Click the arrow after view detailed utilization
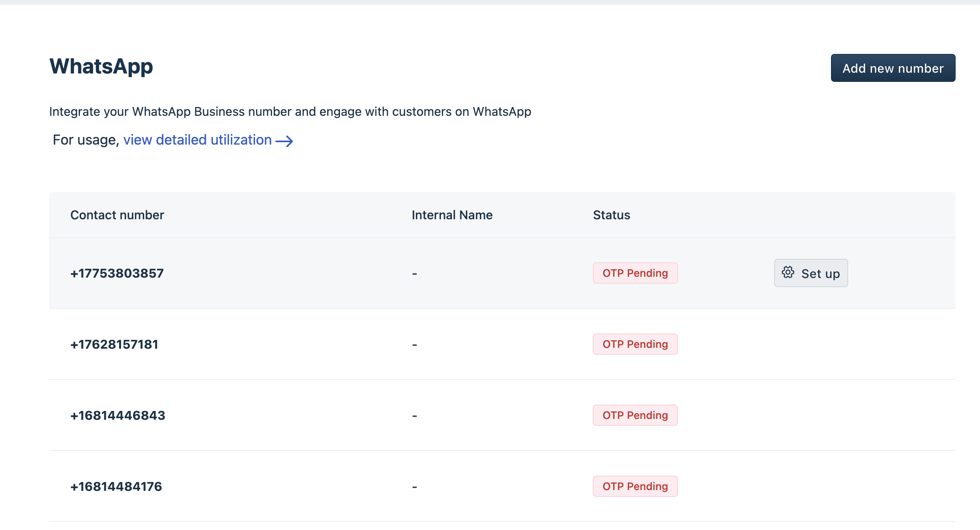This screenshot has height=530, width=980. pyautogui.click(x=284, y=141)
